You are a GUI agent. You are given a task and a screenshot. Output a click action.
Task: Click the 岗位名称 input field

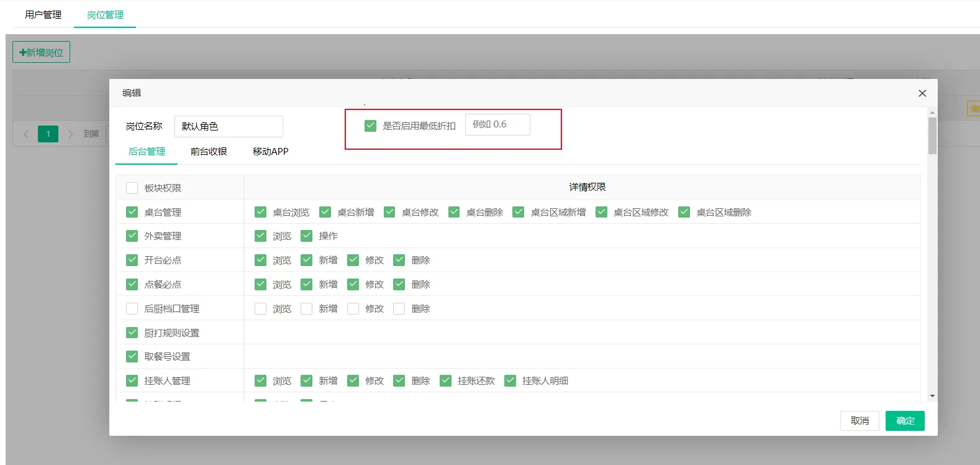229,126
